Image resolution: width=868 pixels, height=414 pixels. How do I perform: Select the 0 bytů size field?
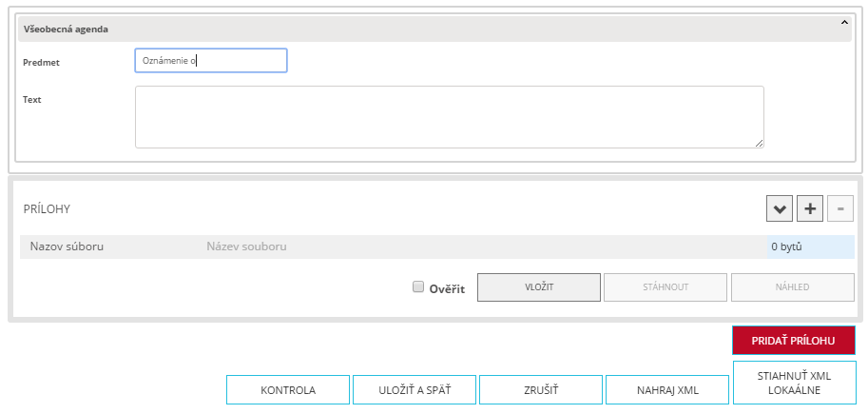(x=810, y=246)
